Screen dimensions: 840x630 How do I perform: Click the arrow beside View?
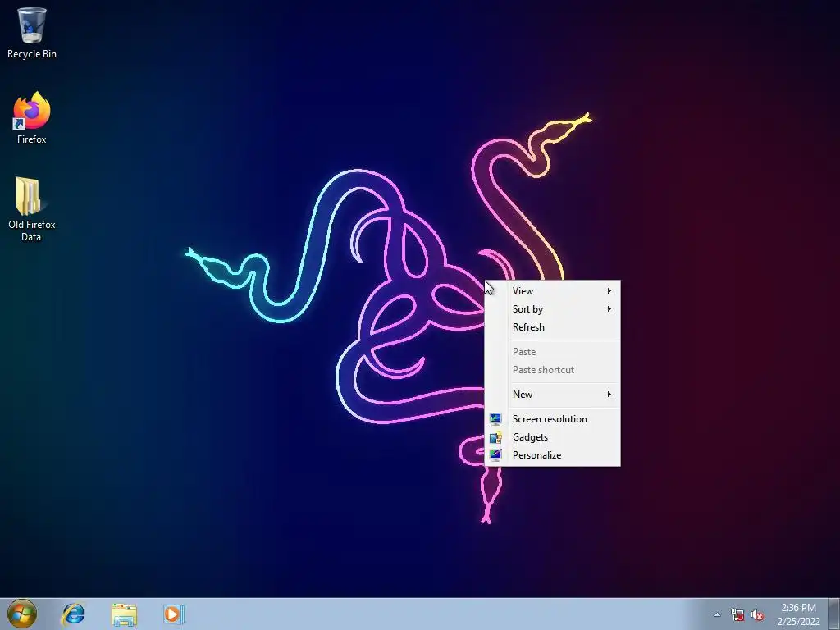(x=609, y=291)
